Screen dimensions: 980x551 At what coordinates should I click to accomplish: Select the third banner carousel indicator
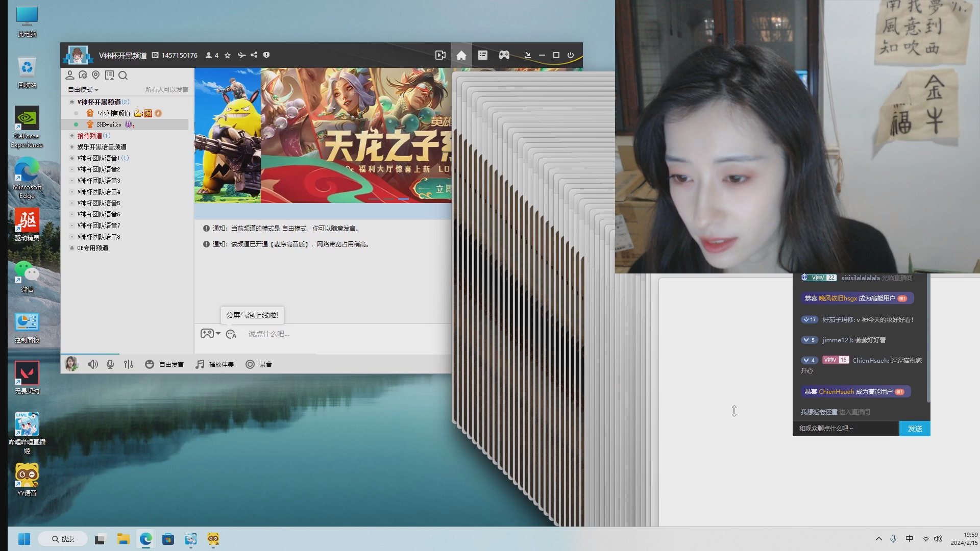[x=403, y=199]
